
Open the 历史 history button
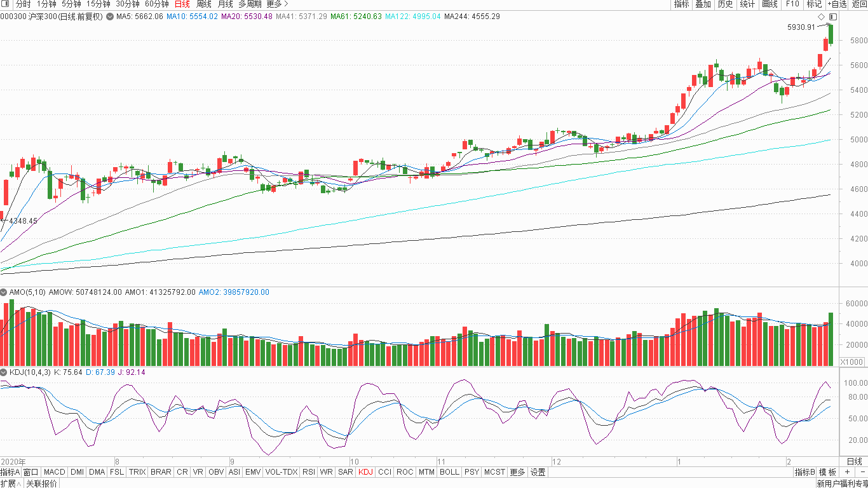pyautogui.click(x=725, y=4)
